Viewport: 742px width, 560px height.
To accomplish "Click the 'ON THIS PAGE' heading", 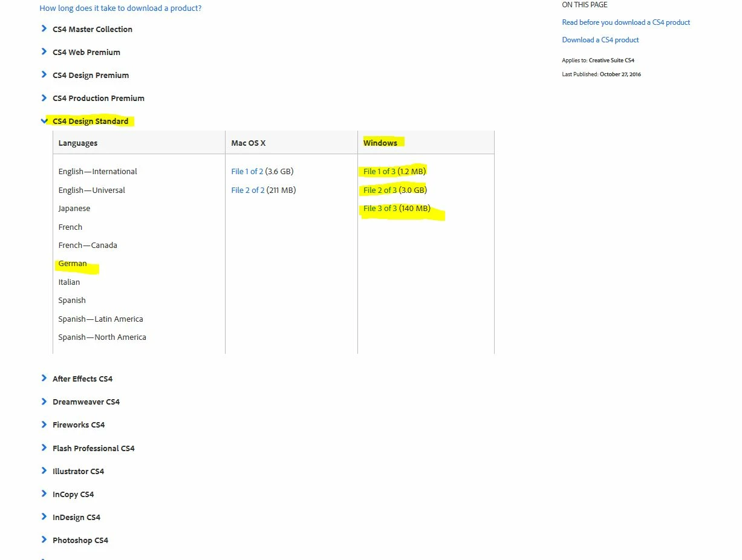I will [585, 5].
